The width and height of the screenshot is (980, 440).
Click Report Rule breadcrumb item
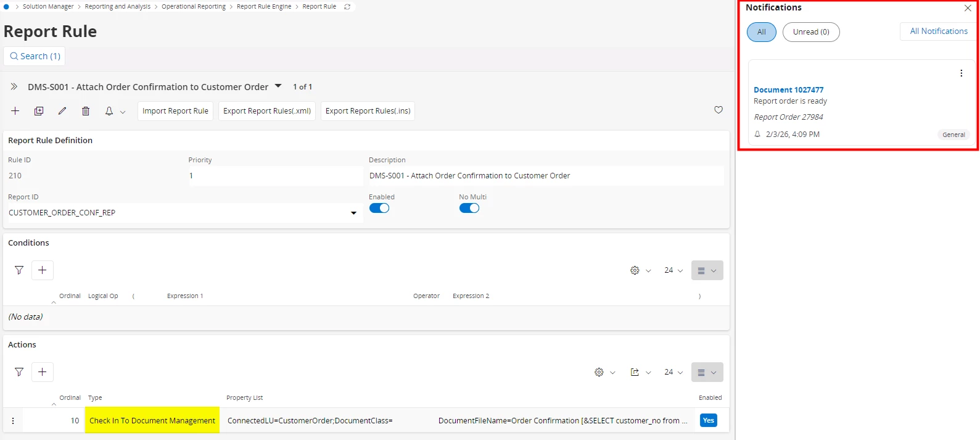coord(319,7)
